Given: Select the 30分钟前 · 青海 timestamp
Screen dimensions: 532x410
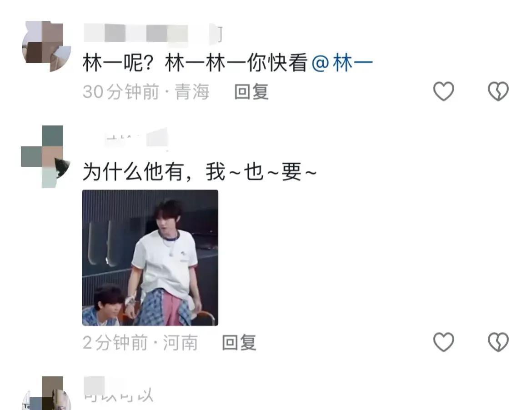Looking at the screenshot, I should (x=146, y=92).
